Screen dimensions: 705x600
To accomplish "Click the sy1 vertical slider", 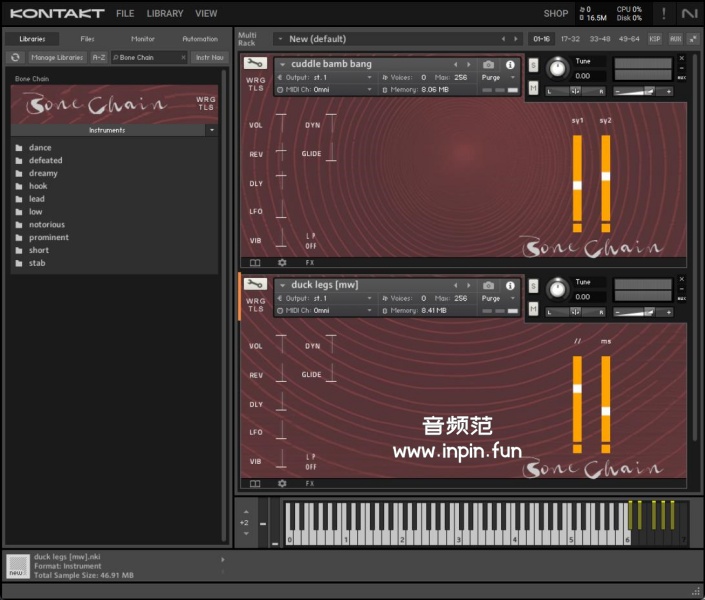I will pyautogui.click(x=577, y=184).
